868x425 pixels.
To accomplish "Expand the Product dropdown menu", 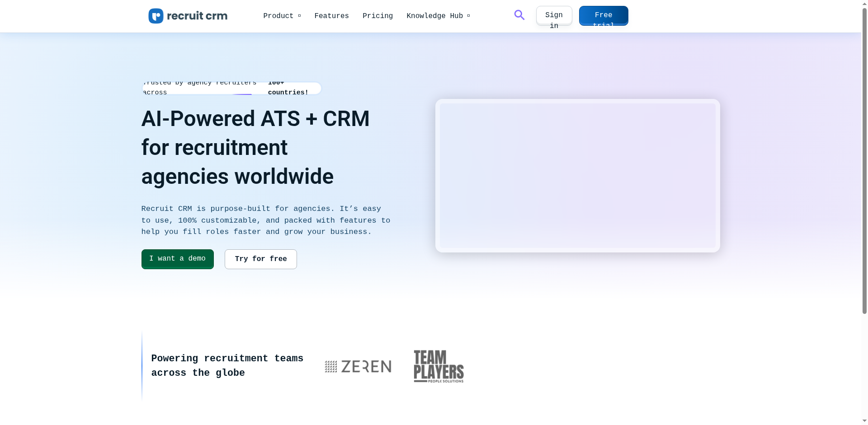I will point(282,16).
